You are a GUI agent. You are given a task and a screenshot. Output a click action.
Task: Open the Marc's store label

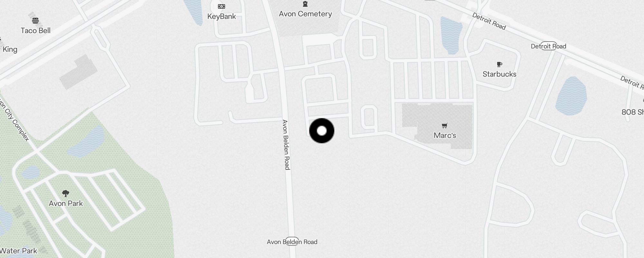tap(445, 135)
